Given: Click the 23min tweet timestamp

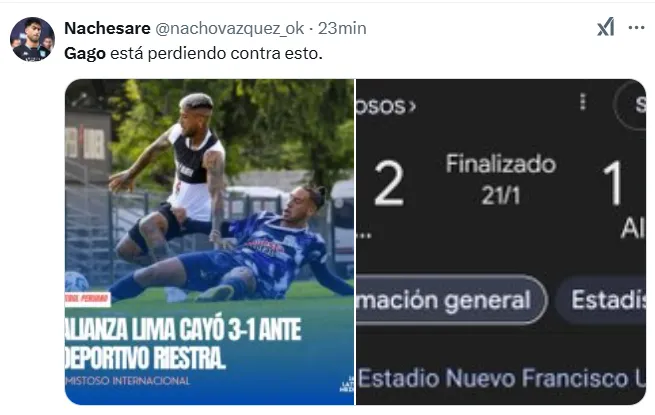Looking at the screenshot, I should coord(342,28).
